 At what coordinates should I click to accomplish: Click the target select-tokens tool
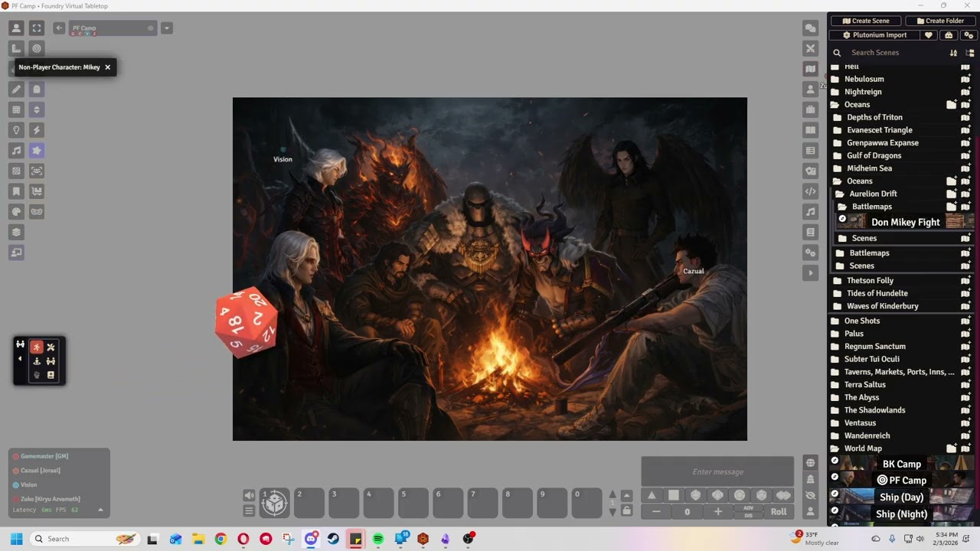click(x=37, y=48)
